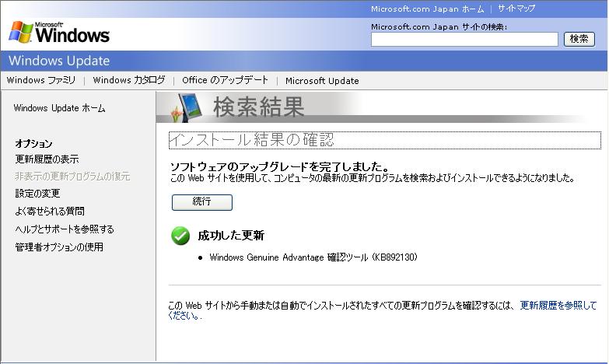
Task: Open Microsoft.com Japan ホーム link
Action: coord(427,9)
